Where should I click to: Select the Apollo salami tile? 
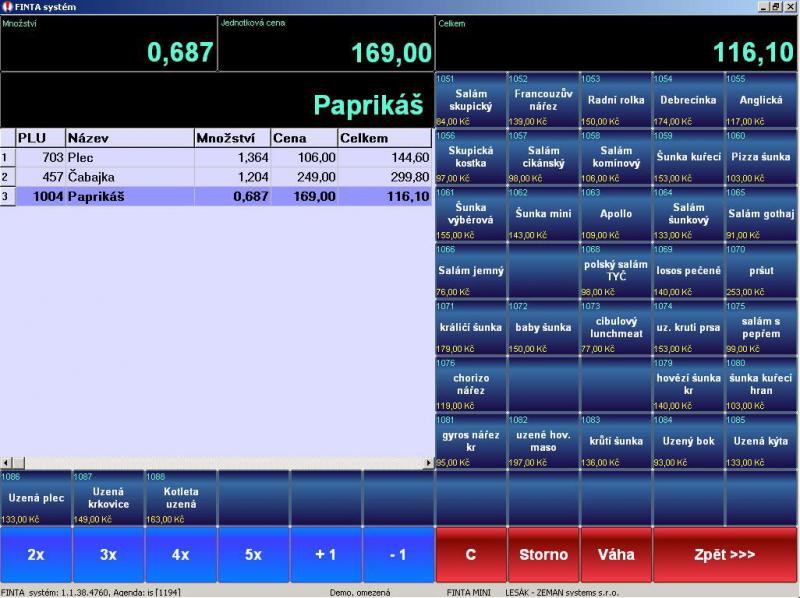[x=616, y=213]
